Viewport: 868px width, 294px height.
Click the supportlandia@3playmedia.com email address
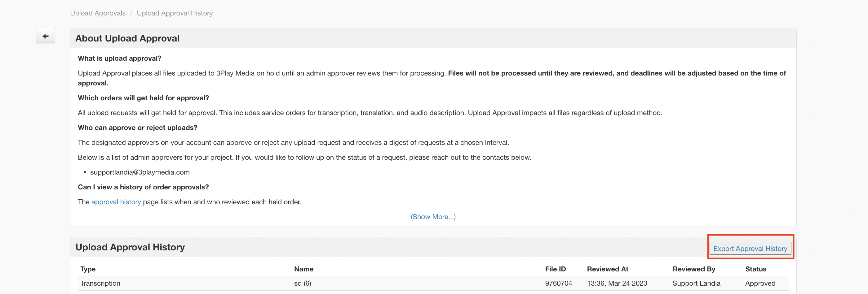point(140,172)
